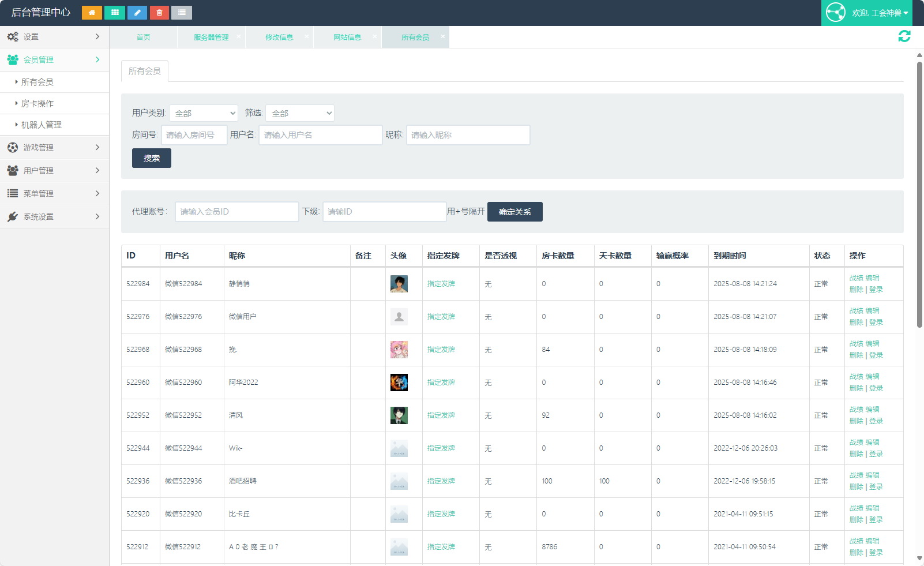
Task: Close the 服务器管理 tab
Action: pos(239,36)
